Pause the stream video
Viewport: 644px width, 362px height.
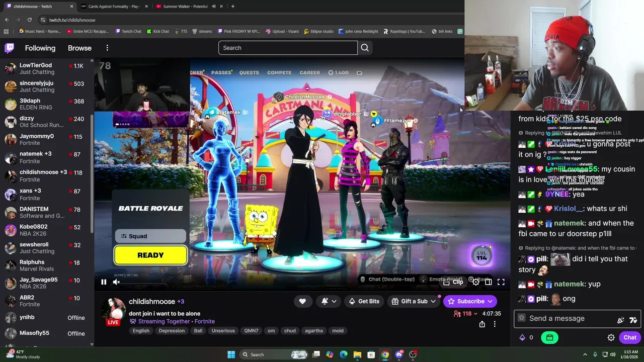104,282
